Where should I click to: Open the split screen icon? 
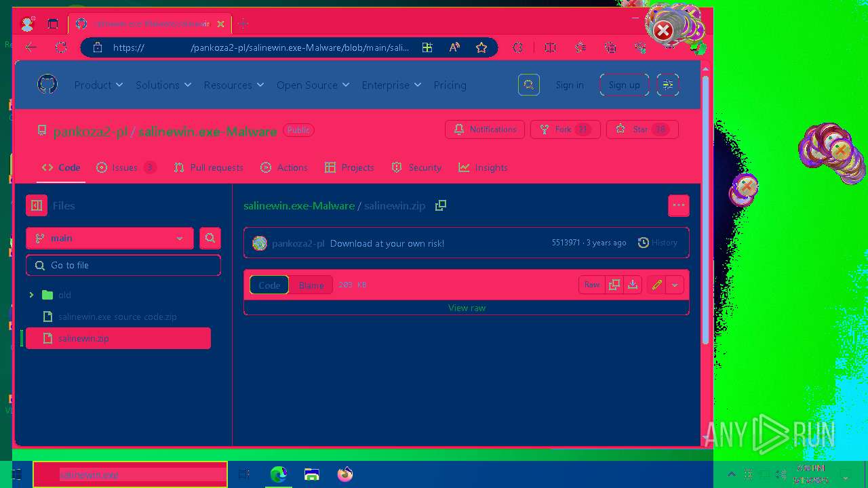pyautogui.click(x=551, y=47)
